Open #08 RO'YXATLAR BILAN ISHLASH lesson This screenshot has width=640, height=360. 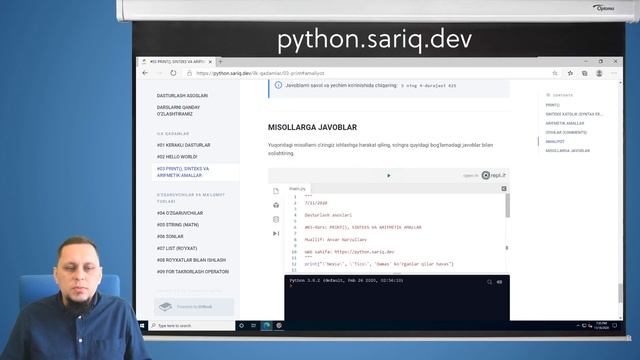tap(191, 260)
